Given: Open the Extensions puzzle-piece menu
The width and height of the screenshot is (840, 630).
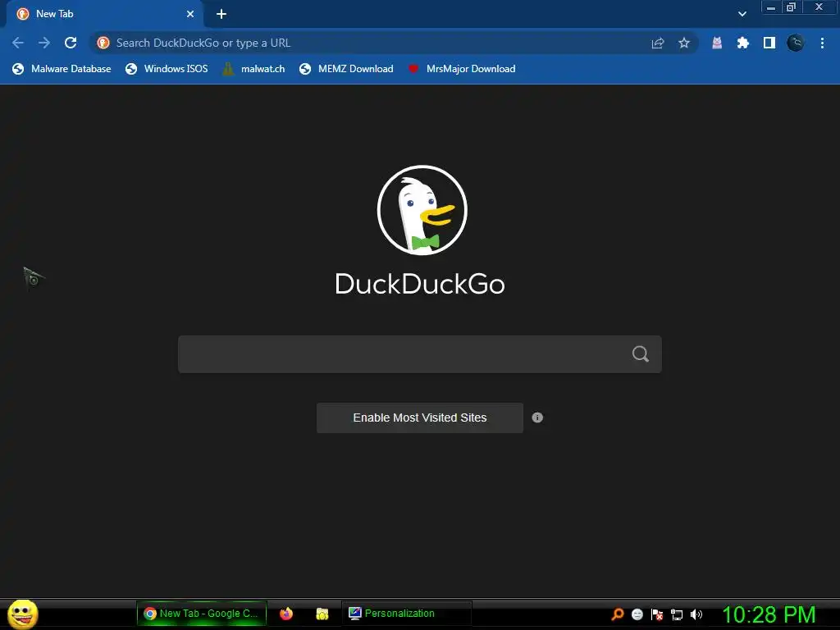Looking at the screenshot, I should (x=742, y=43).
